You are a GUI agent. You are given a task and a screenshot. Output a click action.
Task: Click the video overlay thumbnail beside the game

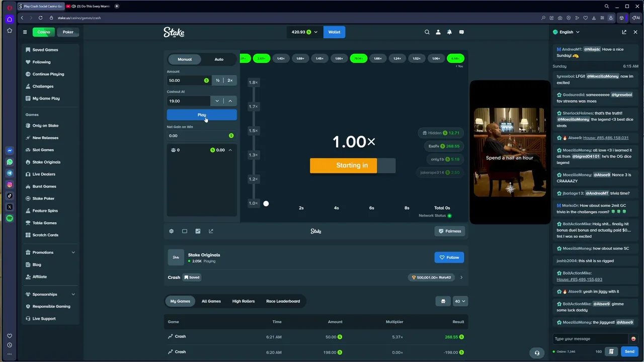tap(509, 152)
